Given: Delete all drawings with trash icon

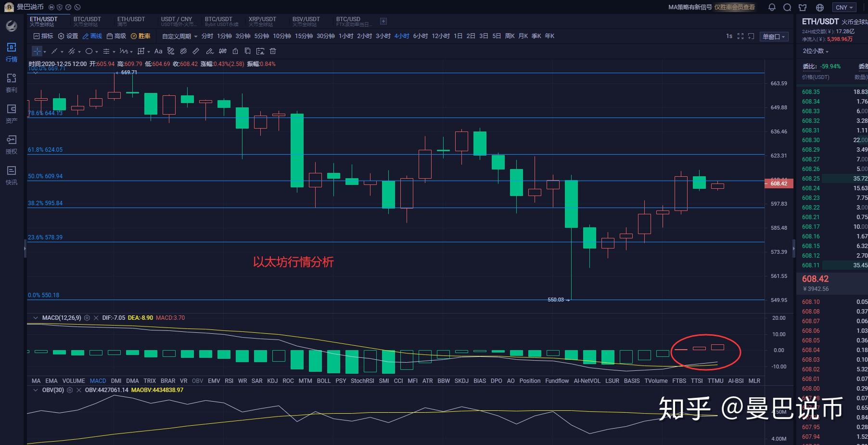Looking at the screenshot, I should click(273, 51).
